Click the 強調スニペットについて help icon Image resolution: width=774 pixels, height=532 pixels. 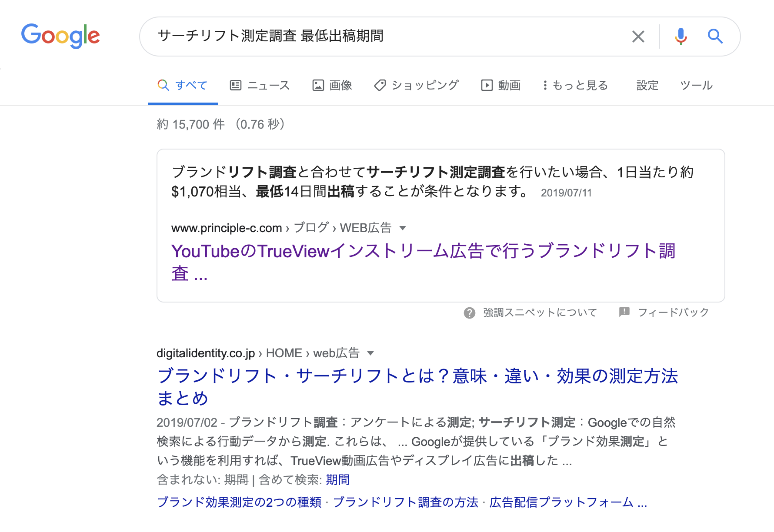point(470,313)
